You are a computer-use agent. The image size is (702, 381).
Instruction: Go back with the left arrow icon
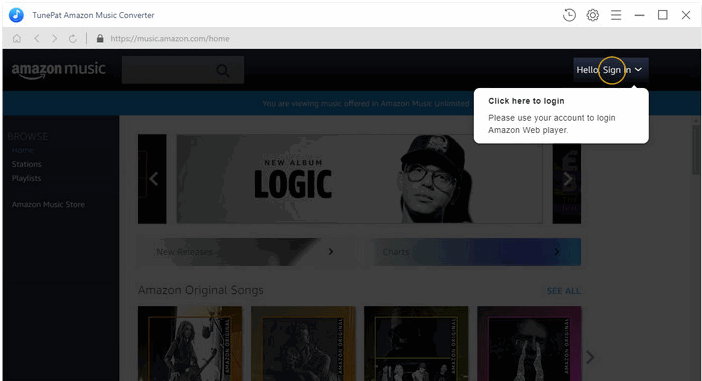coord(37,39)
